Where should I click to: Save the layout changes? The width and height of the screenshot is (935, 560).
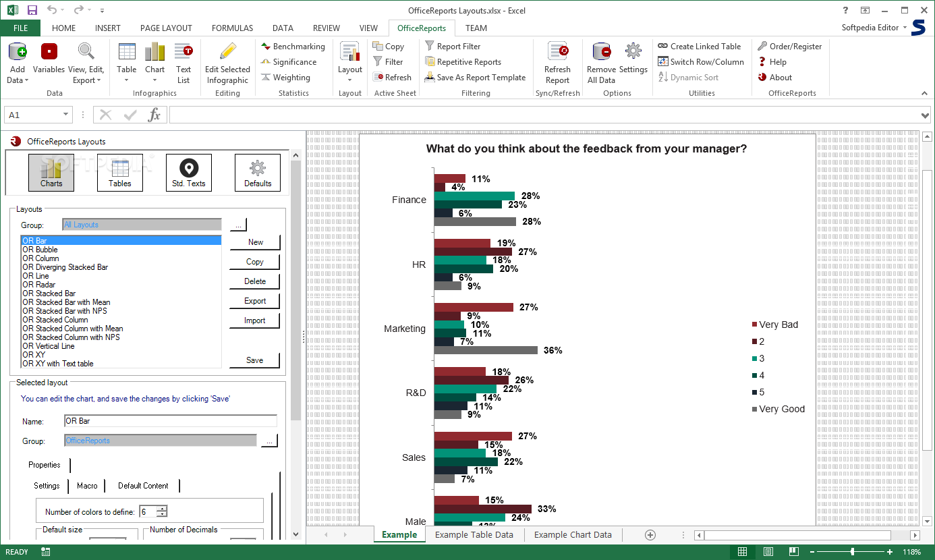pyautogui.click(x=255, y=360)
